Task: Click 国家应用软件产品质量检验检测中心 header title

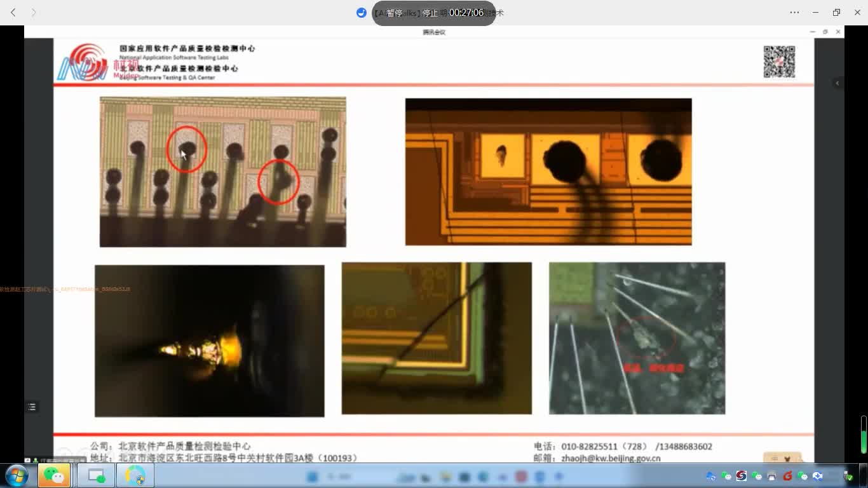Action: tap(187, 48)
